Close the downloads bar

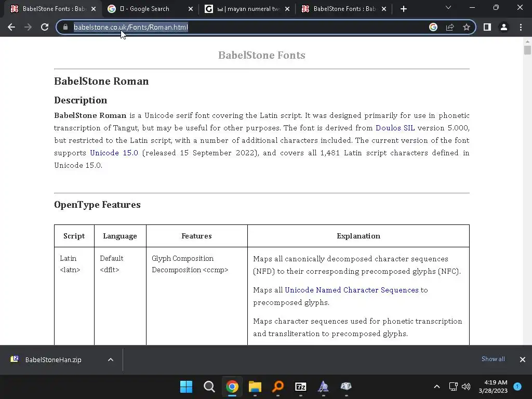click(523, 360)
